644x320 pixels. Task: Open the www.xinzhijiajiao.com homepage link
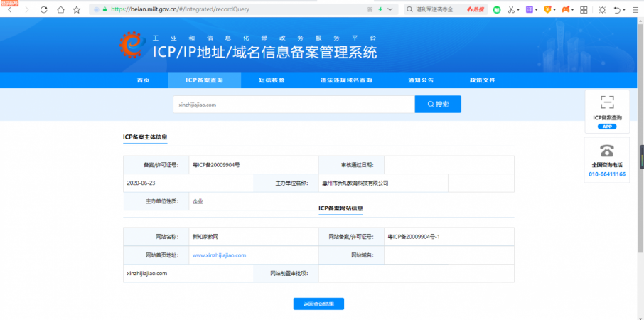coord(219,255)
